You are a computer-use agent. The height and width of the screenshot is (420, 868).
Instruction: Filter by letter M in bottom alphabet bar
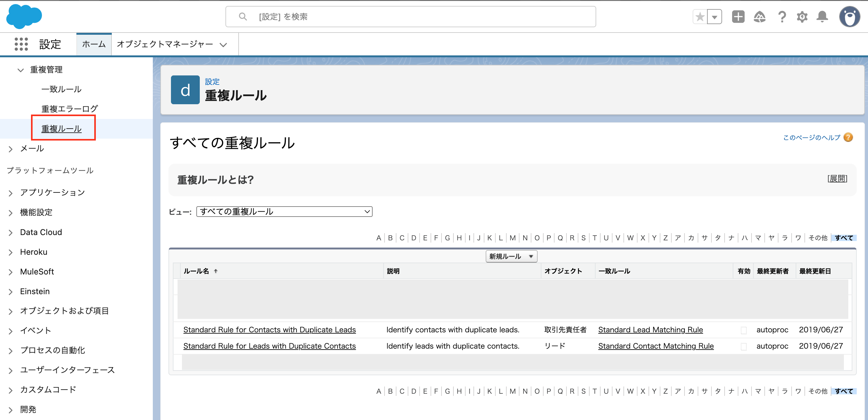513,391
